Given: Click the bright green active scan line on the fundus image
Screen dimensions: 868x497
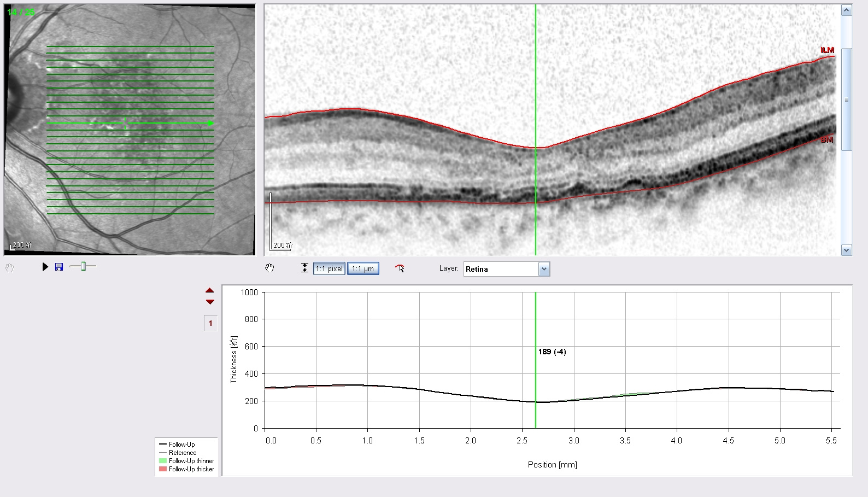Looking at the screenshot, I should pyautogui.click(x=130, y=123).
